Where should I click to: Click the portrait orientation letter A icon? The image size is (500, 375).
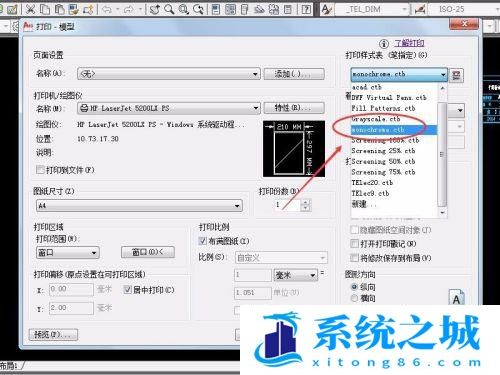[x=457, y=297]
